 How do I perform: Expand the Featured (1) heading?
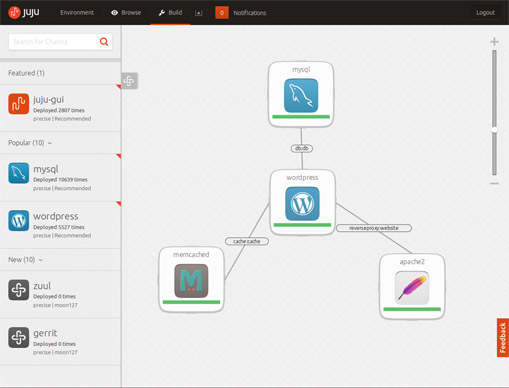[x=26, y=73]
